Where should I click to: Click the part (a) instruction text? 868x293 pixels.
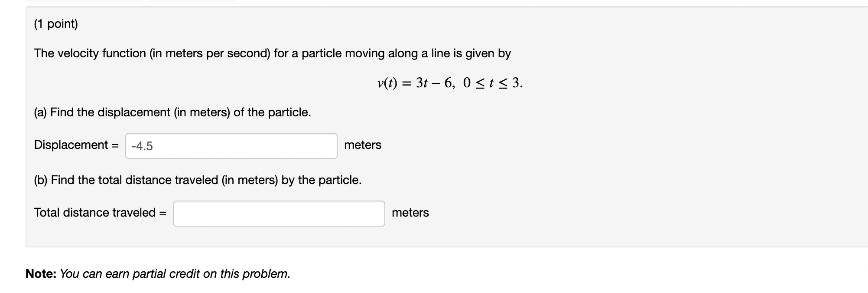coord(172,112)
